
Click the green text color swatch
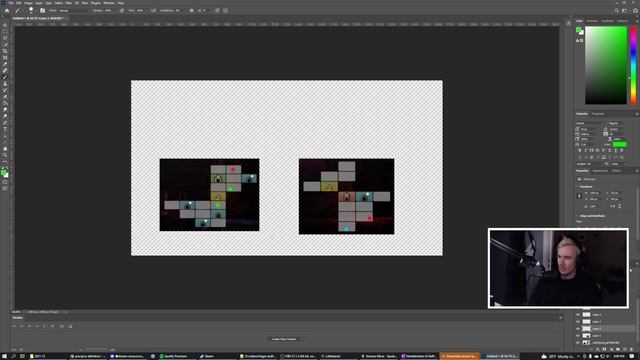[x=620, y=144]
